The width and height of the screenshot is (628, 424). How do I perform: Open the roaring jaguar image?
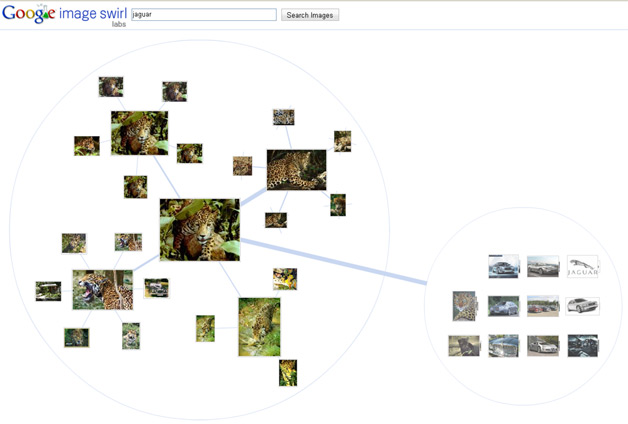point(102,289)
